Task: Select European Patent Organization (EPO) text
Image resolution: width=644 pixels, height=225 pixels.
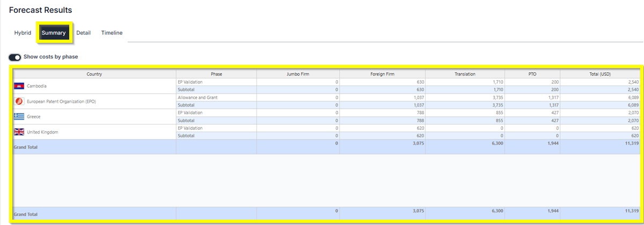Action: pos(61,101)
